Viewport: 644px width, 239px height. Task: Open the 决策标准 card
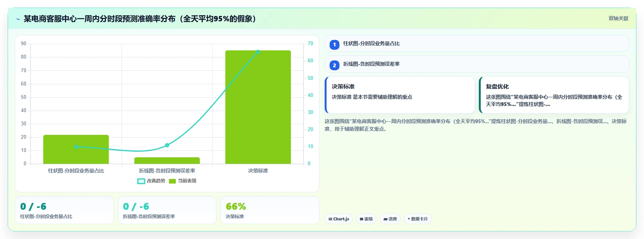[400, 95]
